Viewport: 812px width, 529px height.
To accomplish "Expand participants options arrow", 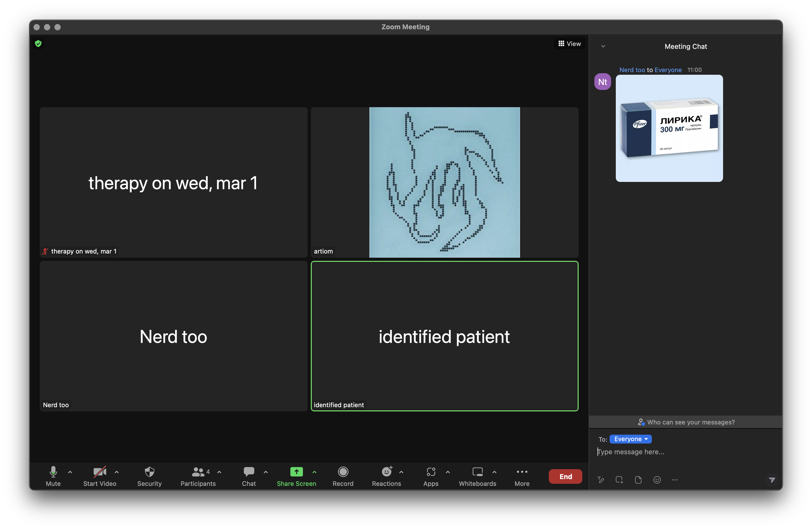I will click(219, 472).
